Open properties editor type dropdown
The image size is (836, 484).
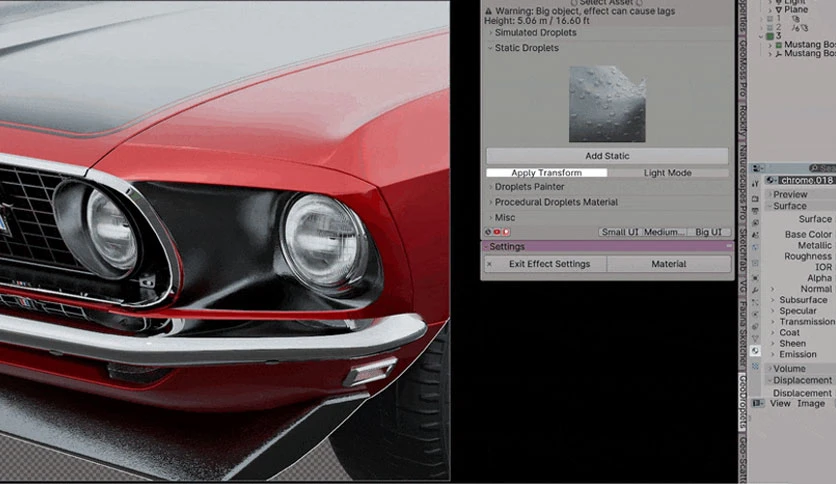(x=758, y=168)
